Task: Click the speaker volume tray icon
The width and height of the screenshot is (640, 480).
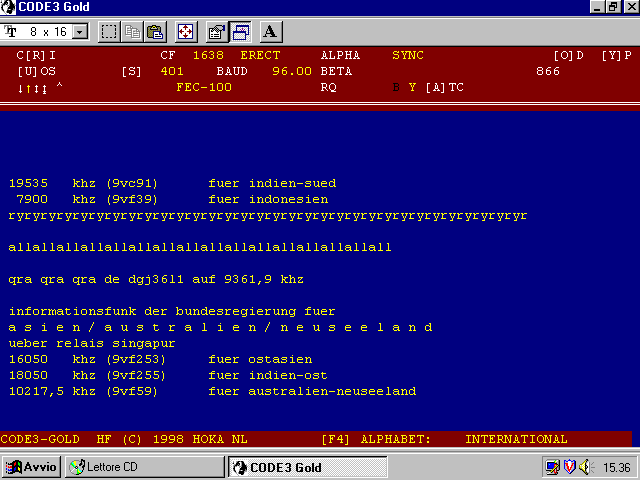Action: (585, 467)
